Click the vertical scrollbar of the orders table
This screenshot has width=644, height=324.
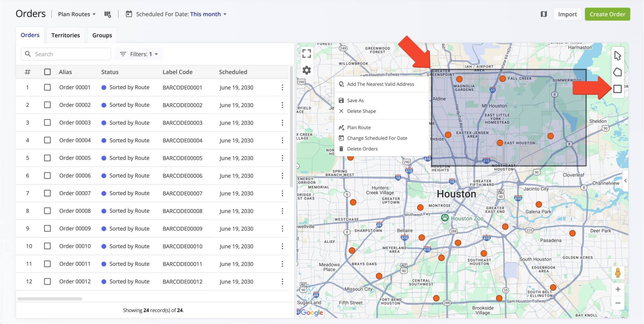[x=291, y=127]
